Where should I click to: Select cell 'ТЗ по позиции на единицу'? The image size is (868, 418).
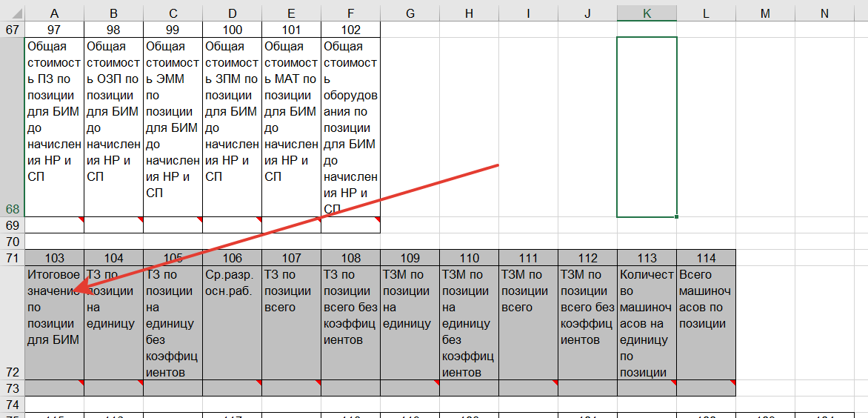click(x=113, y=323)
